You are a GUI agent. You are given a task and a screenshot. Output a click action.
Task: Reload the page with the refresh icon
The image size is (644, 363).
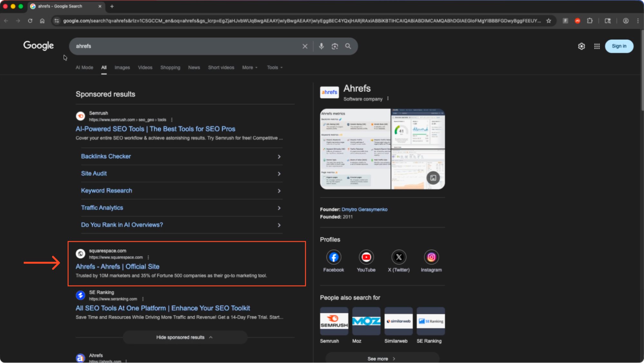coord(30,21)
